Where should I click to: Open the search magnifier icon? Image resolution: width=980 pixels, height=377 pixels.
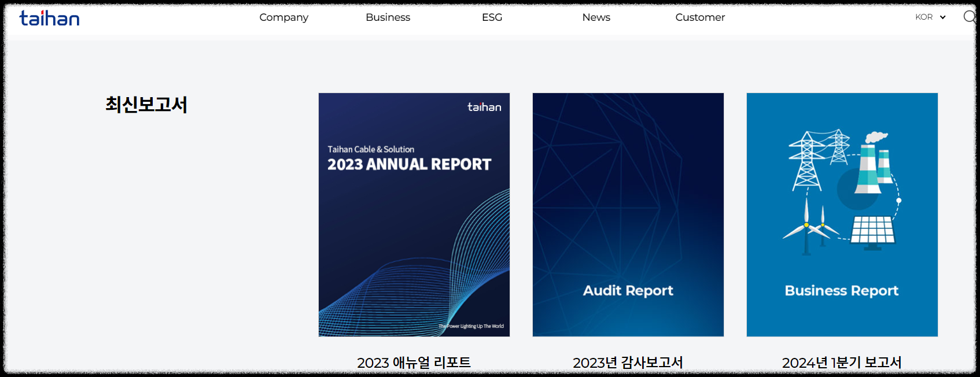[970, 17]
